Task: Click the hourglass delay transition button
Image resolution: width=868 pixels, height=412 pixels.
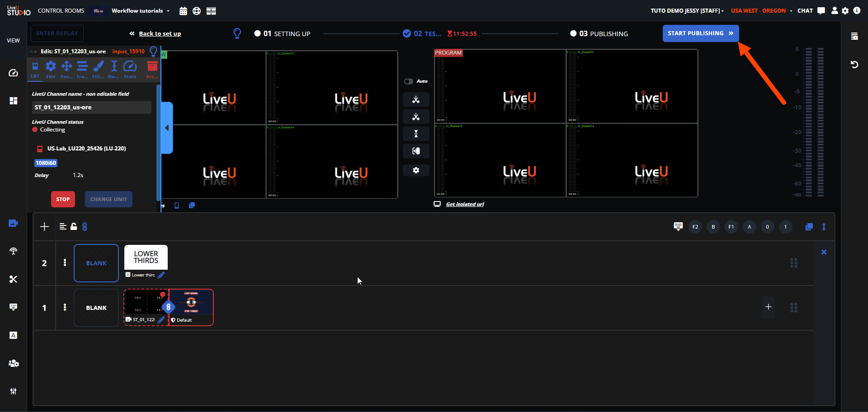Action: pos(416,134)
